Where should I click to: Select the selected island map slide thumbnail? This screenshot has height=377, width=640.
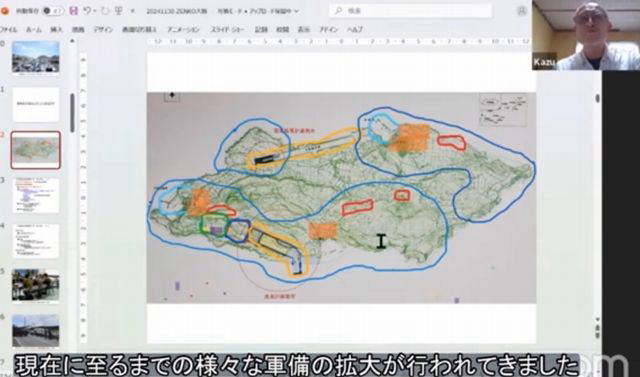point(36,150)
